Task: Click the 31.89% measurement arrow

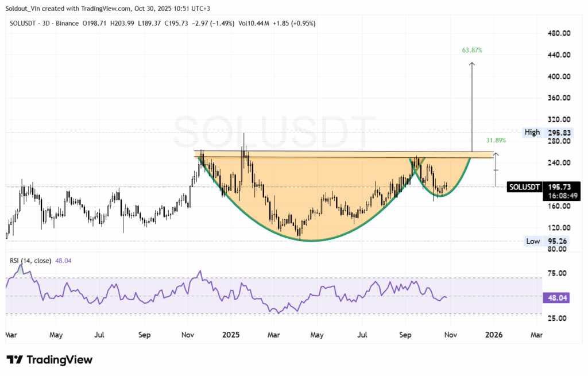Action: pyautogui.click(x=495, y=170)
